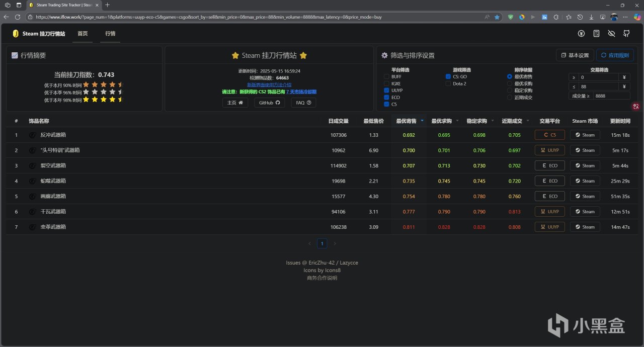Viewport: 644px width, 347px height.
Task: Check the BUFF platform checkbox
Action: (x=386, y=76)
